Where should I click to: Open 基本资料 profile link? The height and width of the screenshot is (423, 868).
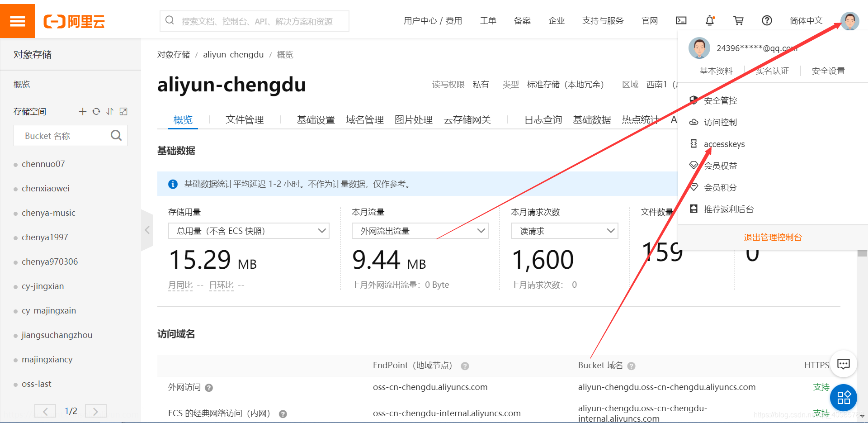click(716, 71)
